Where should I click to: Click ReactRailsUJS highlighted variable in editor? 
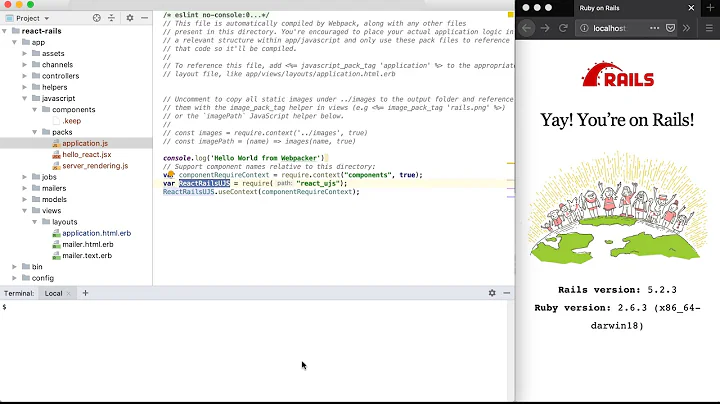[204, 183]
